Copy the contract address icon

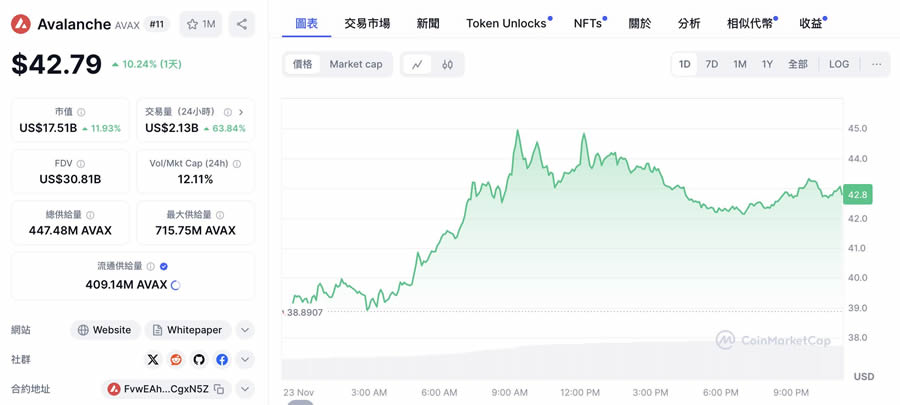(219, 389)
